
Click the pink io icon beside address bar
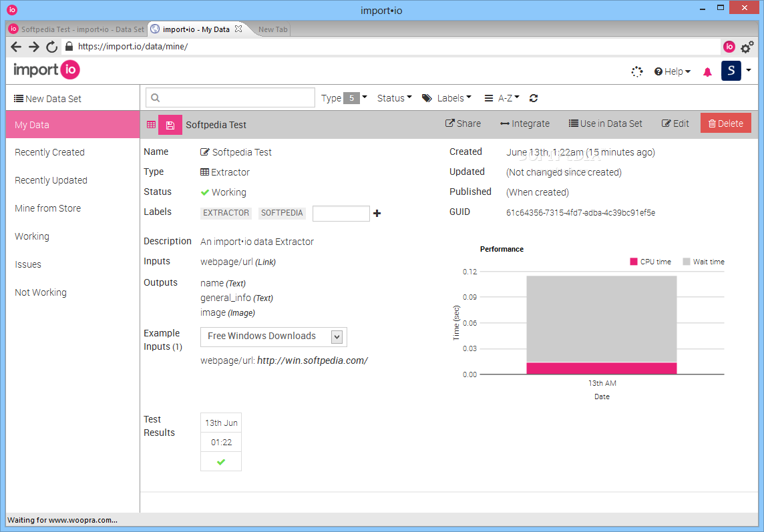(x=729, y=46)
